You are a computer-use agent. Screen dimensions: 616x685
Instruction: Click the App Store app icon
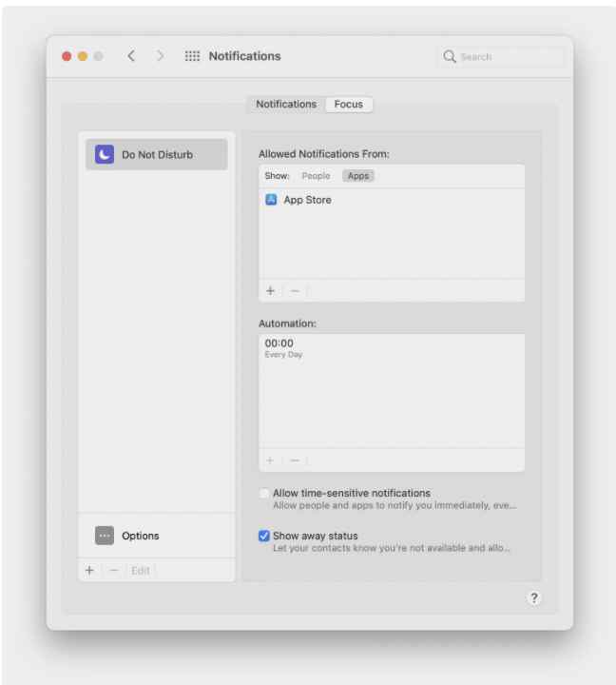pyautogui.click(x=271, y=200)
